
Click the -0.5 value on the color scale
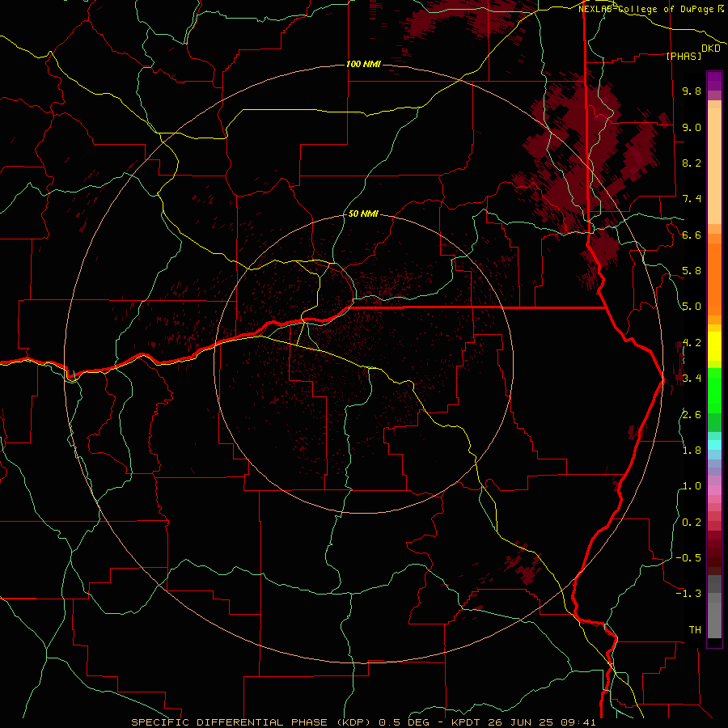[x=688, y=558]
